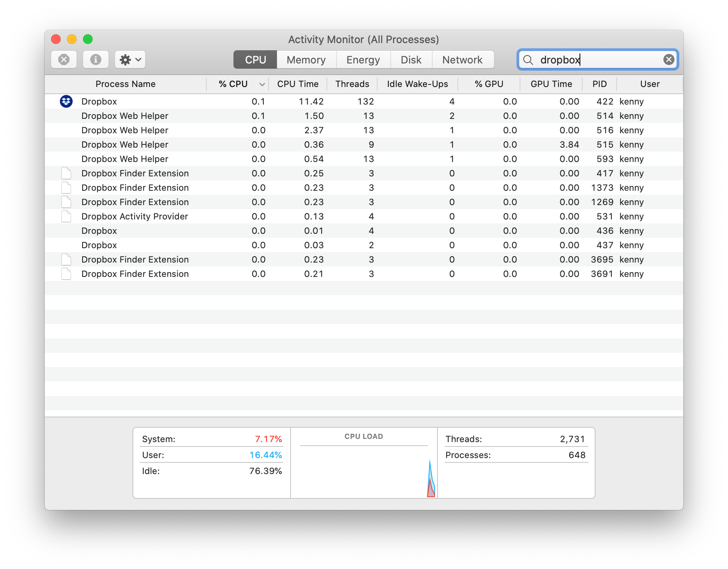Click the CPU LOAD graph

tap(364, 471)
